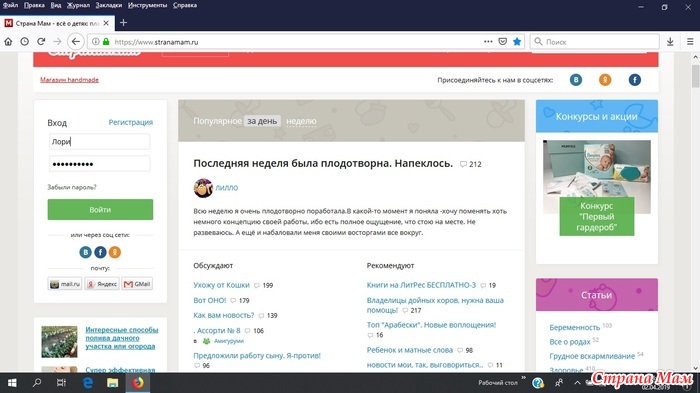Show site information icon in address bar
This screenshot has height=393, width=700.
(96, 42)
